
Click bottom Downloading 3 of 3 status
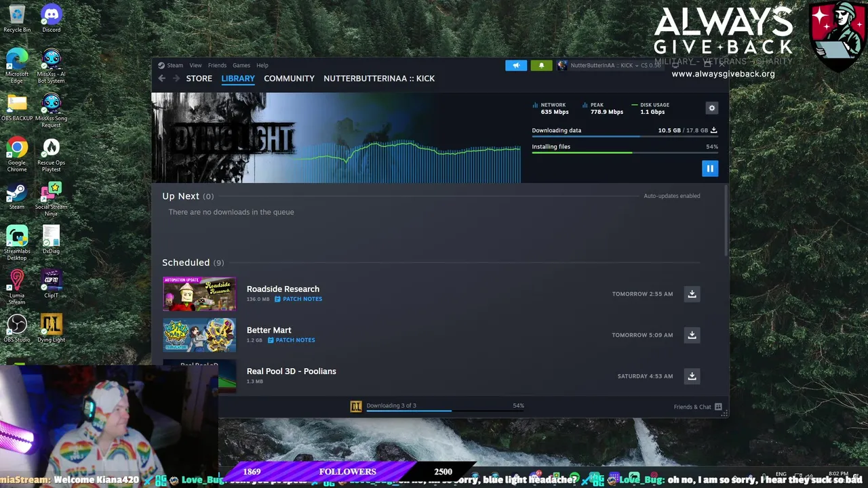click(391, 405)
